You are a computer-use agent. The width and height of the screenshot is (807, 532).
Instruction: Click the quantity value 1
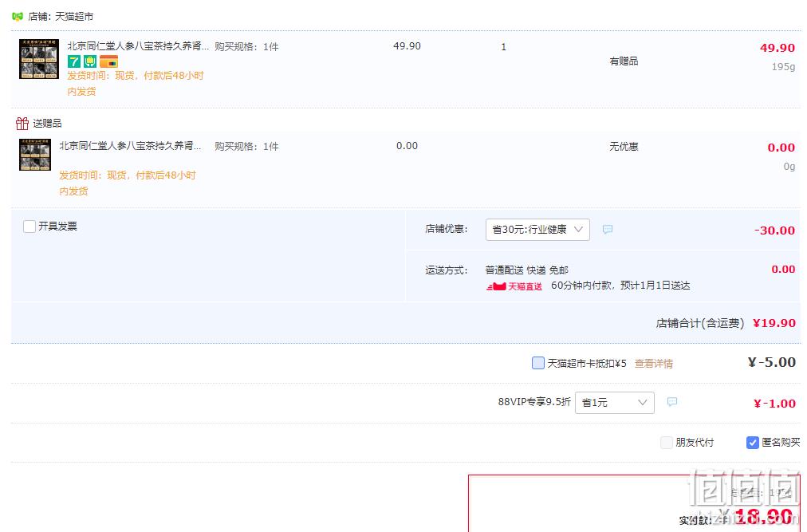503,47
